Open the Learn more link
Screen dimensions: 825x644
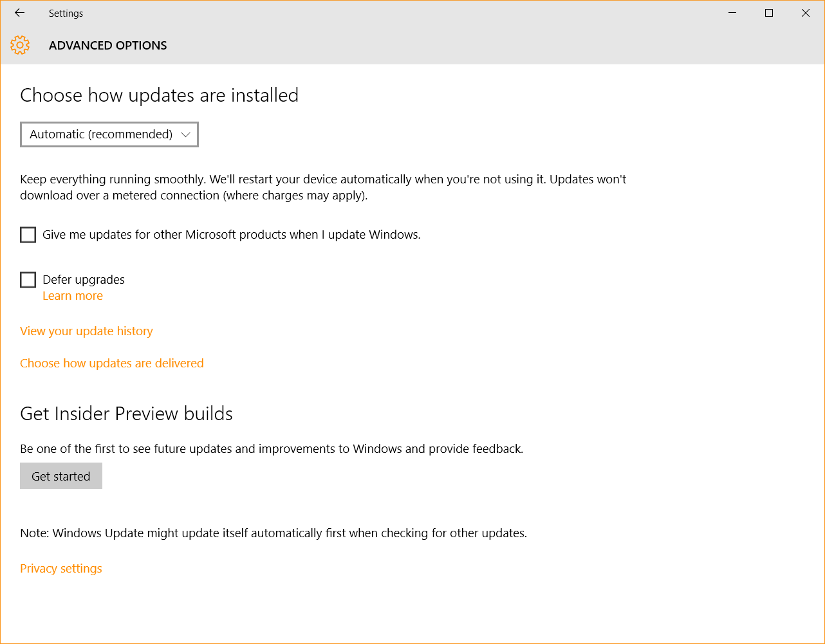pos(73,296)
